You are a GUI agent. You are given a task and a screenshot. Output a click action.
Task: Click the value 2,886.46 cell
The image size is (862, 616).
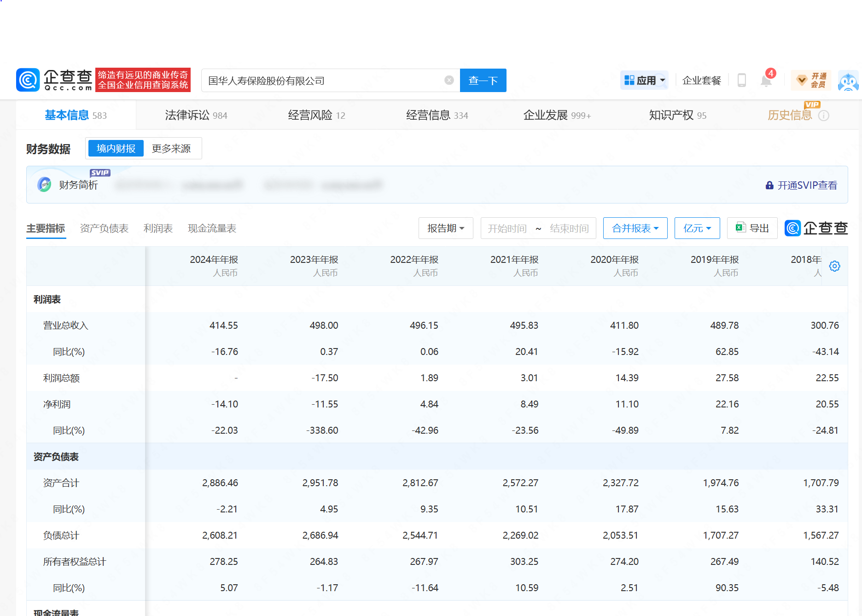click(x=220, y=483)
